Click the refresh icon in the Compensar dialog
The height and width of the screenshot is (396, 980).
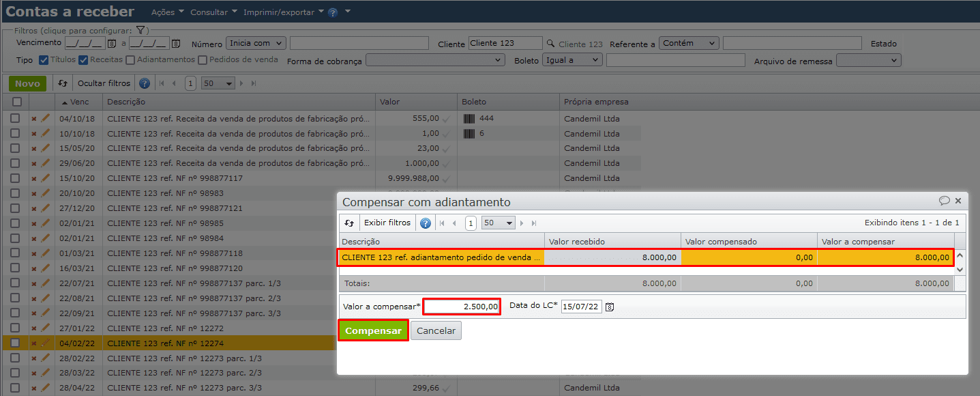coord(349,223)
